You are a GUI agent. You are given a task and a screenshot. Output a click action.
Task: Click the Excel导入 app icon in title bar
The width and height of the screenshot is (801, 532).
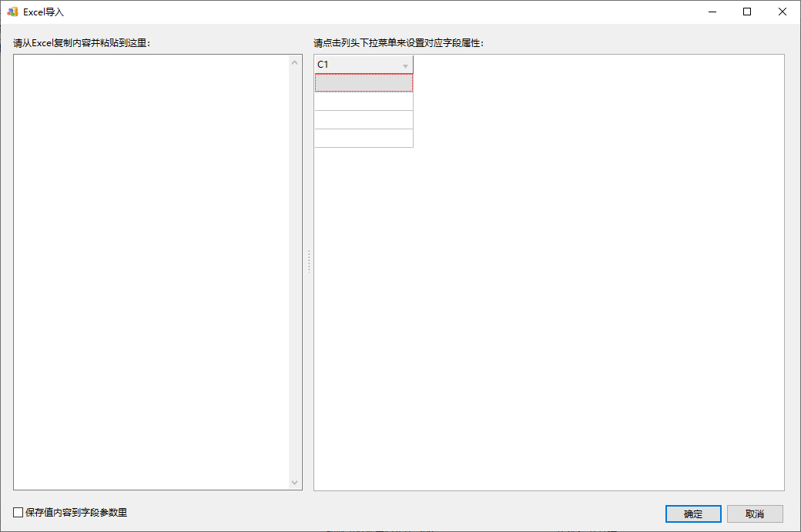(x=13, y=12)
